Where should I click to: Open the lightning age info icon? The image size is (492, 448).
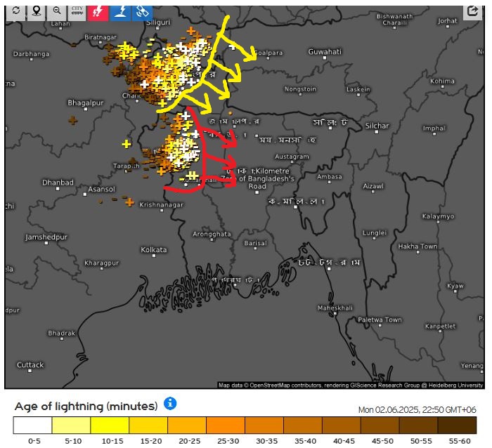170,404
